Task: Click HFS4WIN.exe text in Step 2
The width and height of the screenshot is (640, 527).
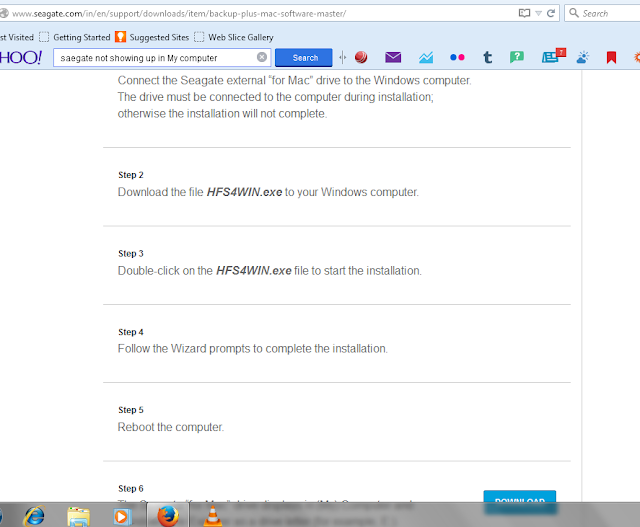Action: tap(244, 192)
